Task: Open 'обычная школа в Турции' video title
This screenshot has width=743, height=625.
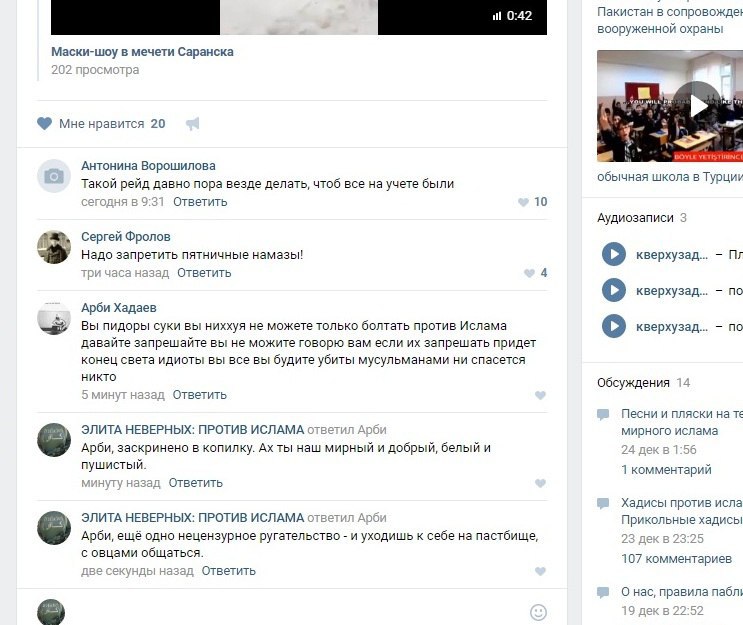Action: point(670,177)
